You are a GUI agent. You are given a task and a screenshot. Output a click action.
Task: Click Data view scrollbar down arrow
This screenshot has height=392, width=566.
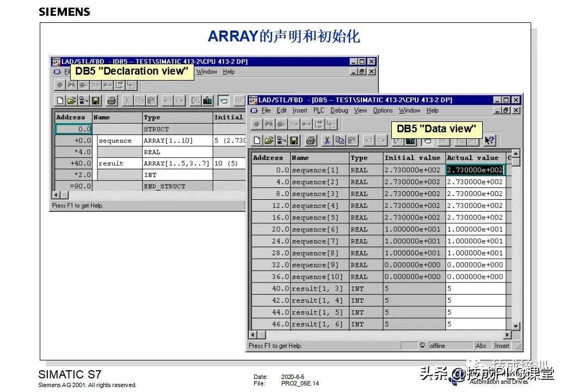515,326
